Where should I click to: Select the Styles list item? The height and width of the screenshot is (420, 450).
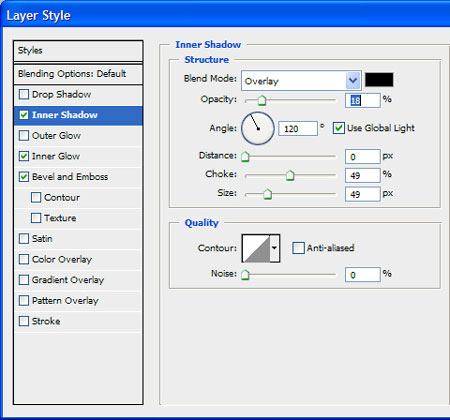[x=78, y=51]
